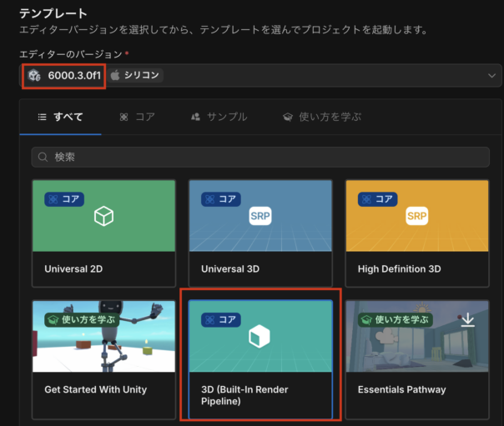Viewport: 504px width, 426px height.
Task: Click the magnifier icon in search box
Action: point(43,157)
